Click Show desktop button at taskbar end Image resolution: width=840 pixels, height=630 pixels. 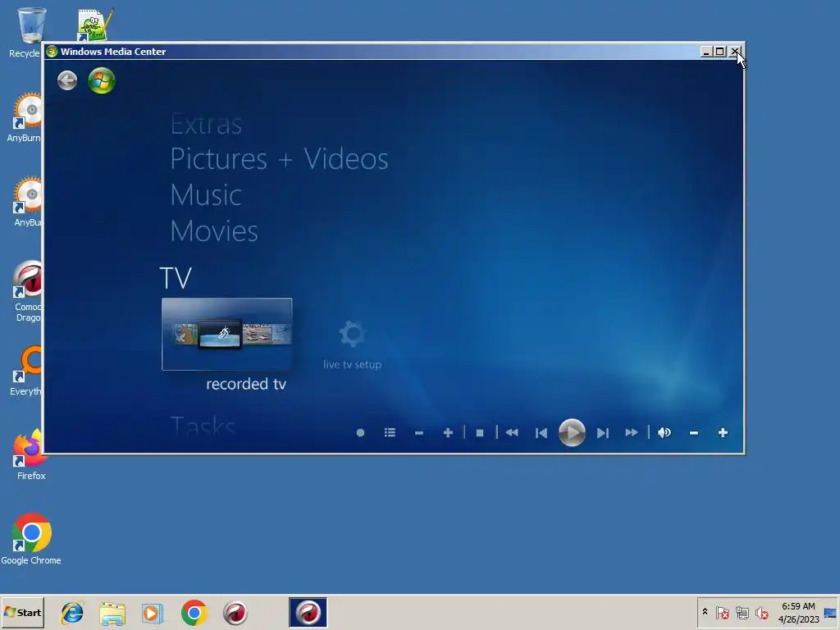(x=830, y=612)
